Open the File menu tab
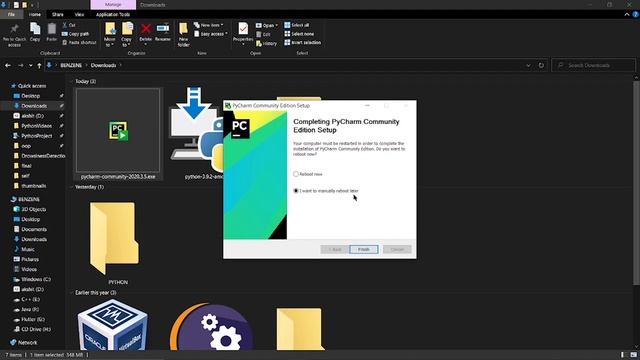This screenshot has height=360, width=640. tap(11, 14)
